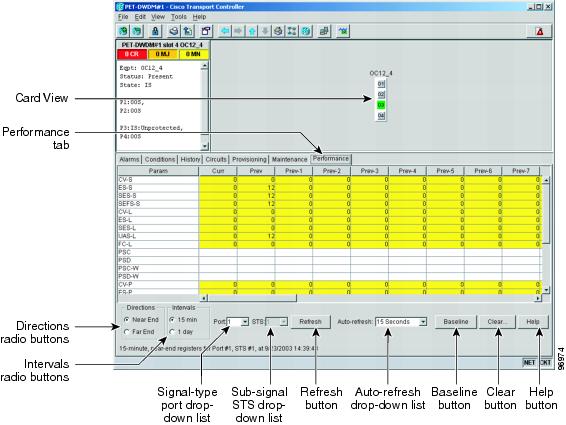566x425 pixels.
Task: Switch to the Alarms tab
Action: 129,159
